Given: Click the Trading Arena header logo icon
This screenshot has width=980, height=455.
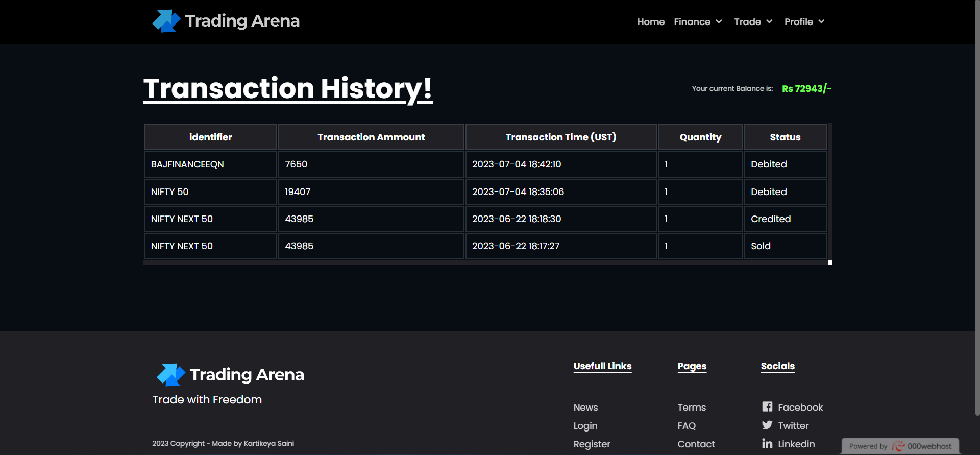Looking at the screenshot, I should [166, 21].
